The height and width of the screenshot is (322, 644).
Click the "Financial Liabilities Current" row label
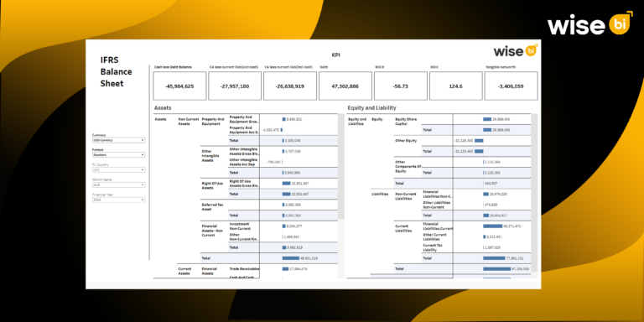tap(438, 226)
